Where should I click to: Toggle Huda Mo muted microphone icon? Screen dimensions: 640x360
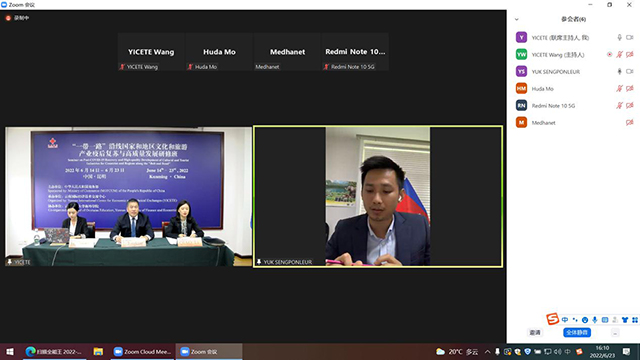point(619,89)
